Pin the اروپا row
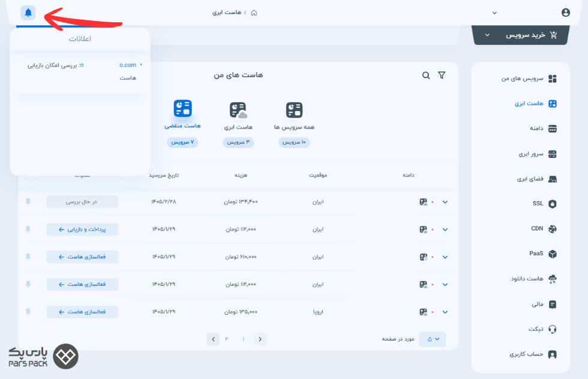The height and width of the screenshot is (379, 588). click(28, 312)
